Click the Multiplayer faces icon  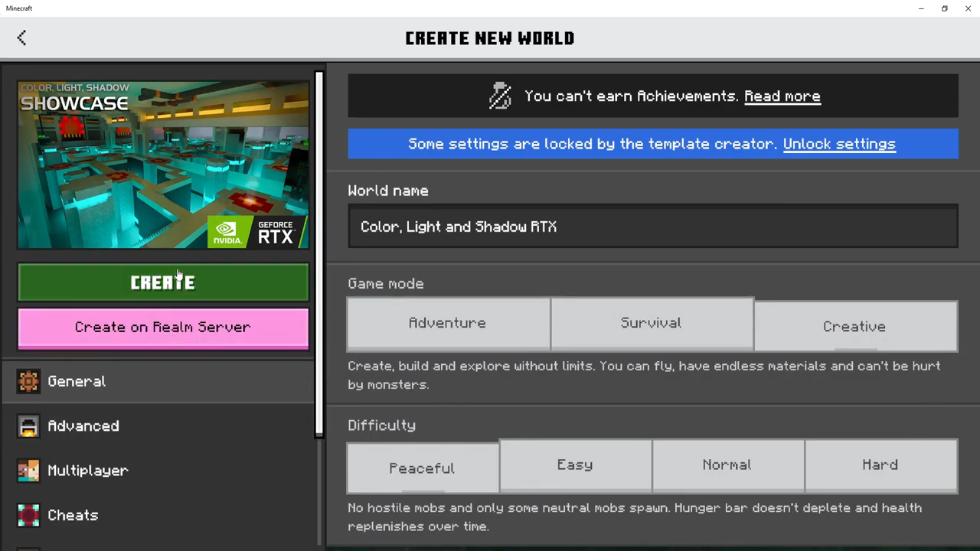[28, 470]
